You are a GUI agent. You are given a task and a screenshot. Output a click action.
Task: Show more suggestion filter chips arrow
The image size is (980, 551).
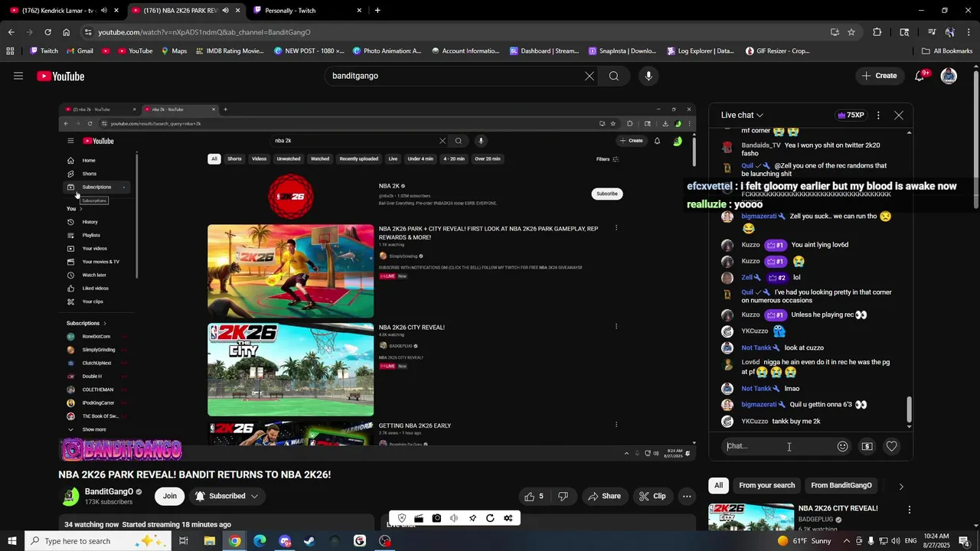point(901,486)
